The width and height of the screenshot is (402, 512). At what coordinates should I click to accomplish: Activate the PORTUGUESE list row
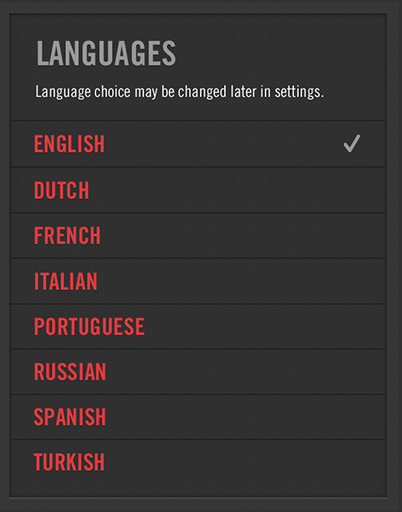click(x=198, y=327)
